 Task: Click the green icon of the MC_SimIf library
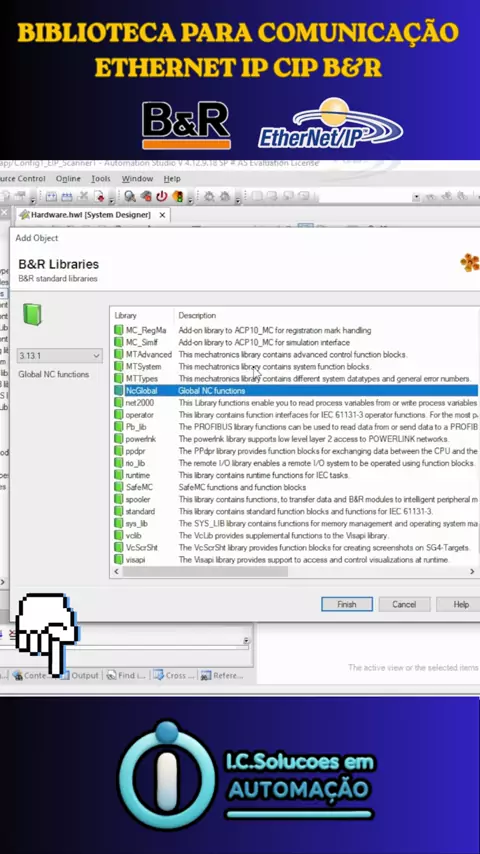[x=119, y=342]
